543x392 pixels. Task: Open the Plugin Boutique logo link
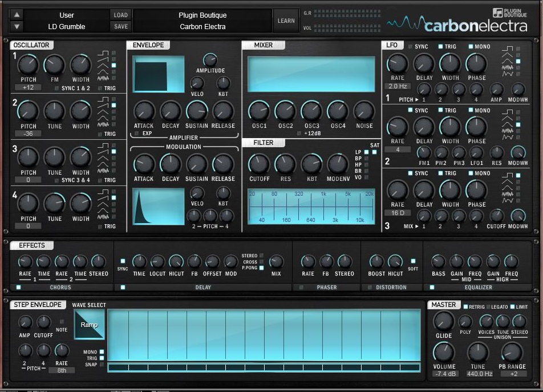509,13
